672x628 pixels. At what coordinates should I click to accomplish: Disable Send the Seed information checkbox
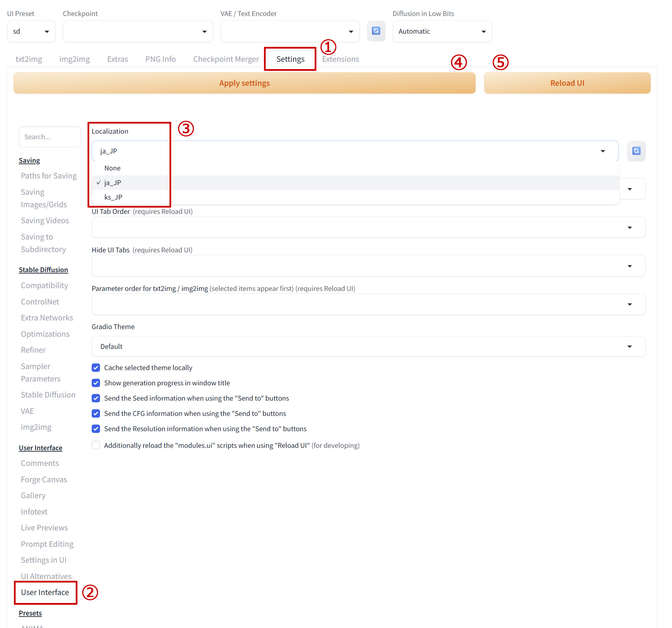[96, 398]
